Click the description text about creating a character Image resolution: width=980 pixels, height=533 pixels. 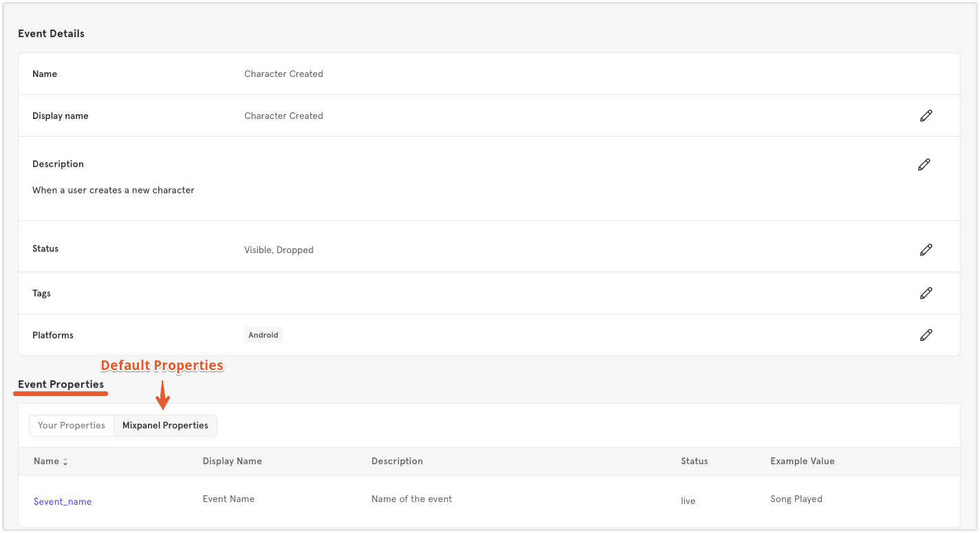(x=114, y=190)
